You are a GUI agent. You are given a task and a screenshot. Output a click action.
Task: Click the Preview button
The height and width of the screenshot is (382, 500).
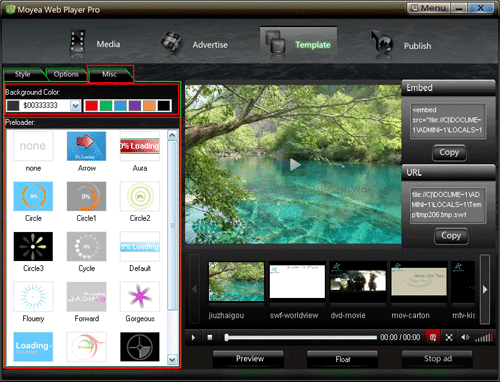point(249,359)
